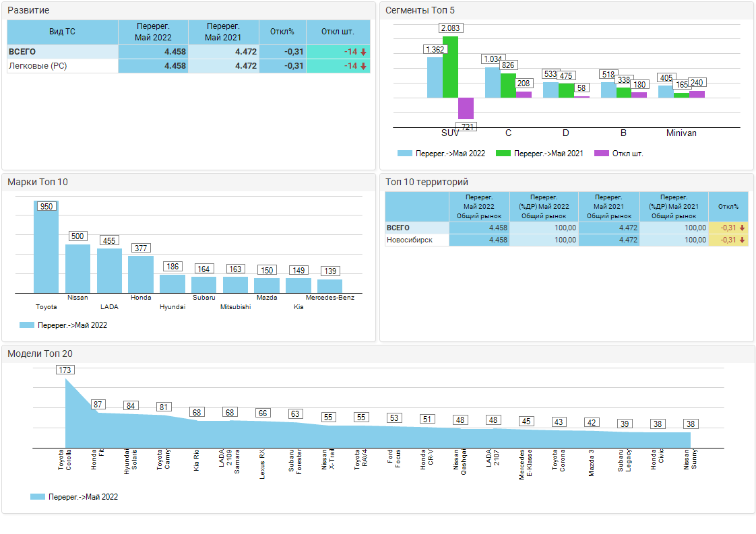Click the Перерег.->Май 2022 legend under Марки Топ 10
Screen dimensions: 756x534
click(x=64, y=325)
